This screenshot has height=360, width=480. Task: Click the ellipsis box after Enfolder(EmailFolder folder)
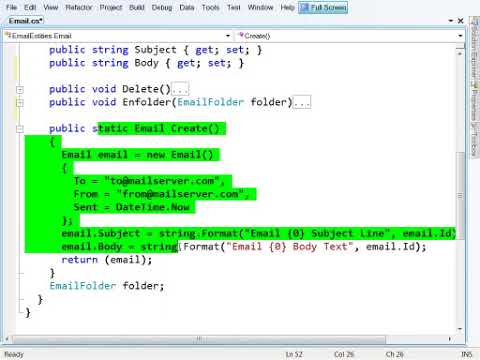pos(302,102)
